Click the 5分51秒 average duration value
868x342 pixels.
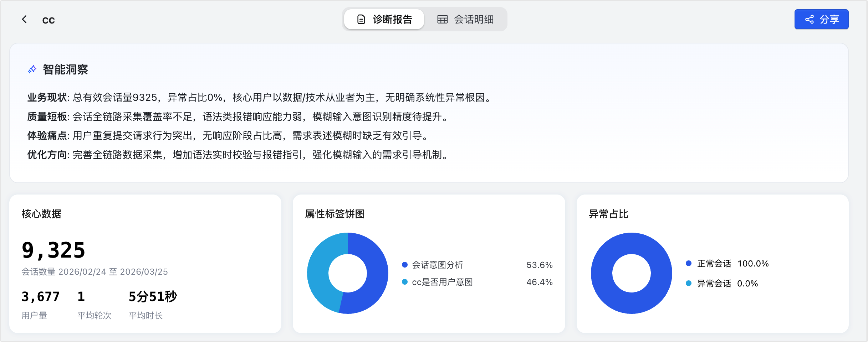point(153,296)
